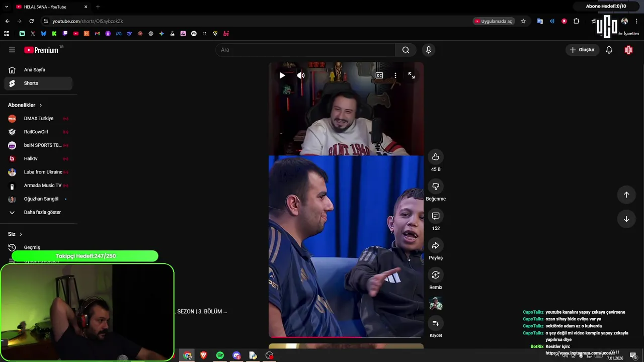Open the Chrome three-dot menu

click(637, 21)
